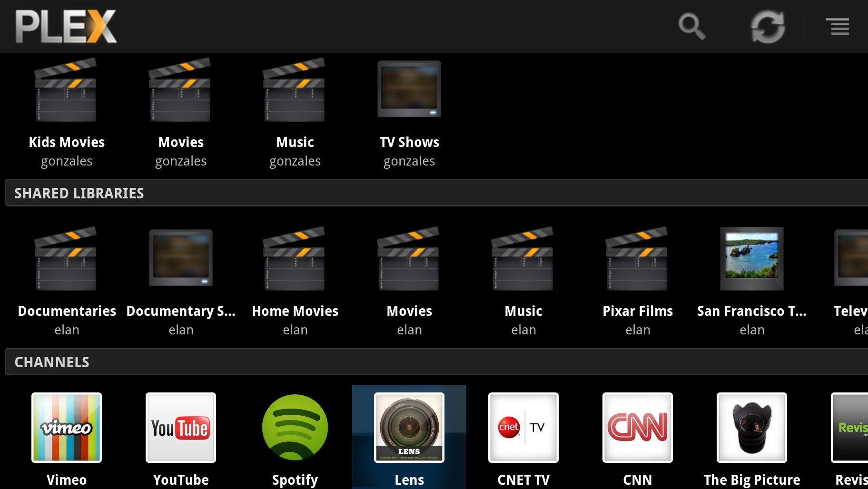Launch the CNN channel icon

[638, 428]
